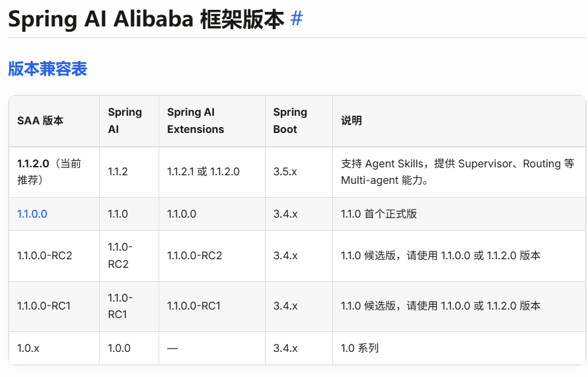This screenshot has width=588, height=377.
Task: Click the 1.1.0-RC1 Spring AI cell
Action: 129,306
